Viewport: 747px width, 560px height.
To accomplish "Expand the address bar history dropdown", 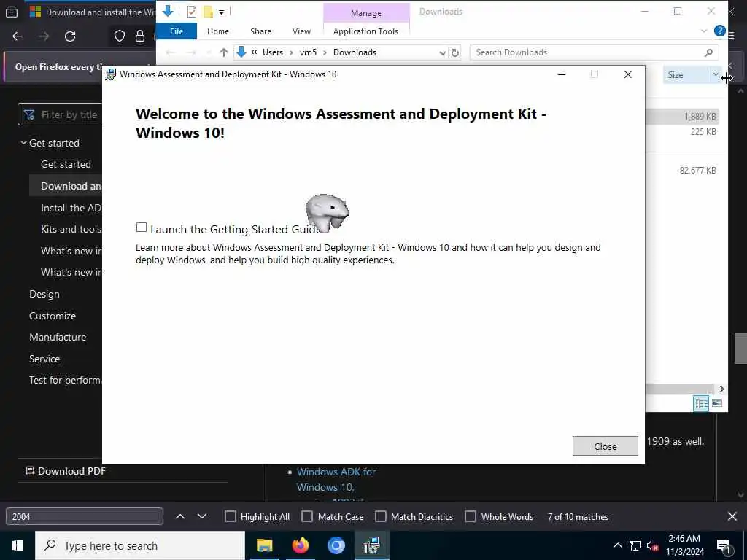I will (x=443, y=52).
